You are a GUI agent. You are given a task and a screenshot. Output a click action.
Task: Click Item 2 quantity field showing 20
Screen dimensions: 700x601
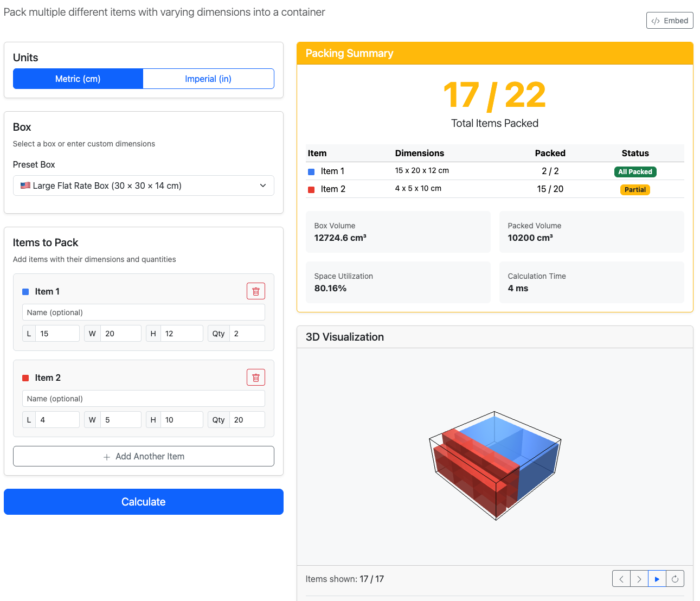[247, 420]
